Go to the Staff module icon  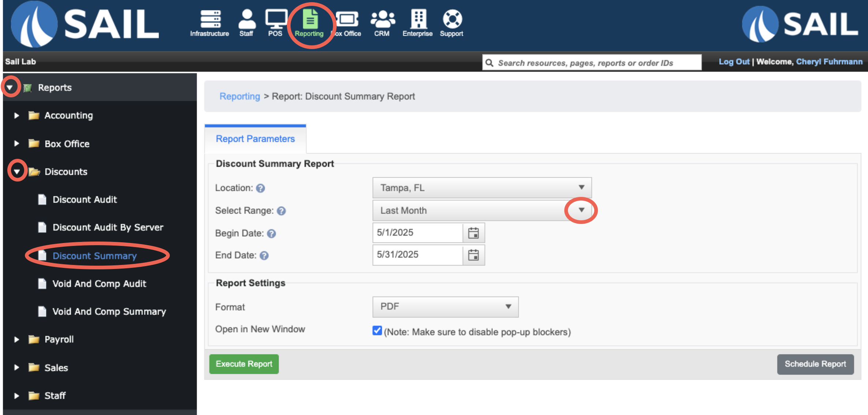(247, 19)
